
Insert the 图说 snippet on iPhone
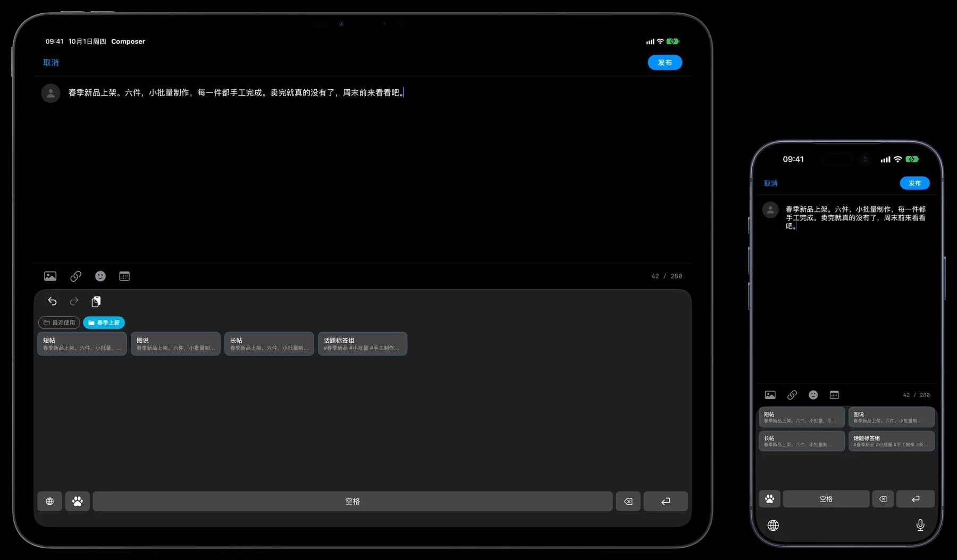(x=892, y=417)
